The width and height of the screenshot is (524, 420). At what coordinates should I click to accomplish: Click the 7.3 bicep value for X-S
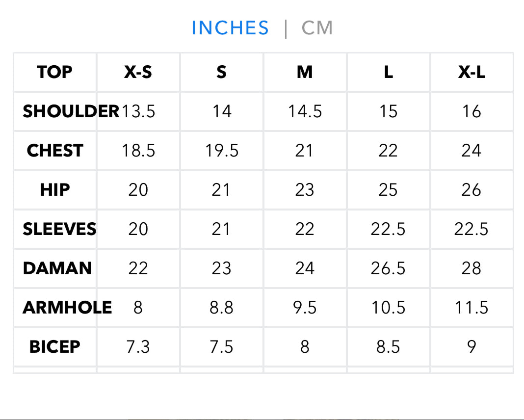pos(138,347)
